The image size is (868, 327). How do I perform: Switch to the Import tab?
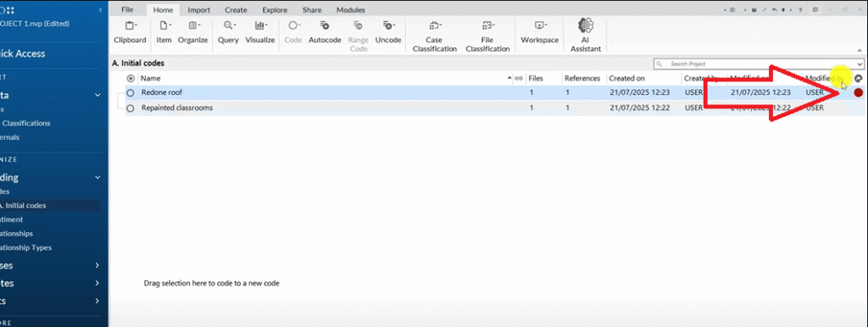point(198,10)
